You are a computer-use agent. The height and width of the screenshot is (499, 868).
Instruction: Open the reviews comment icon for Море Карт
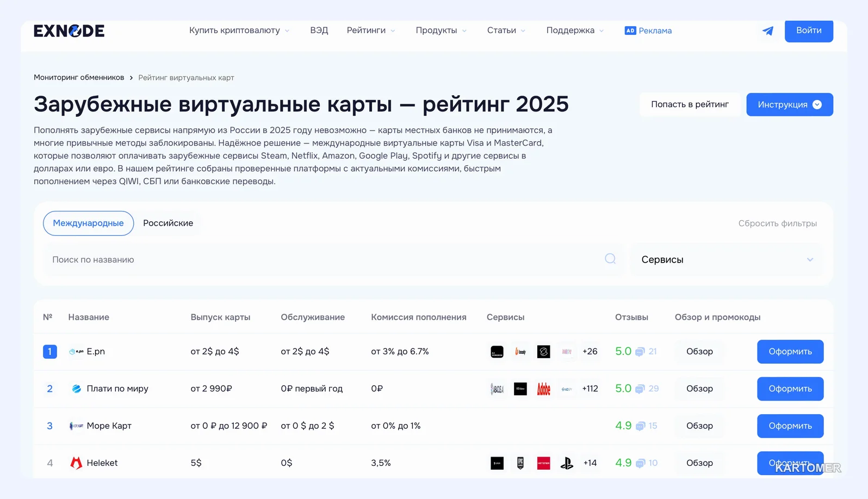(640, 426)
